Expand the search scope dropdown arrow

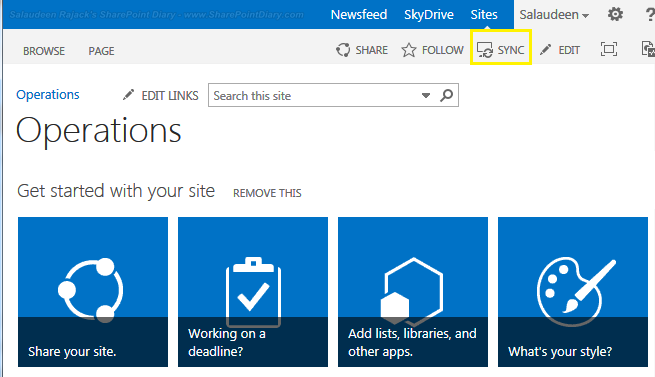pos(426,96)
